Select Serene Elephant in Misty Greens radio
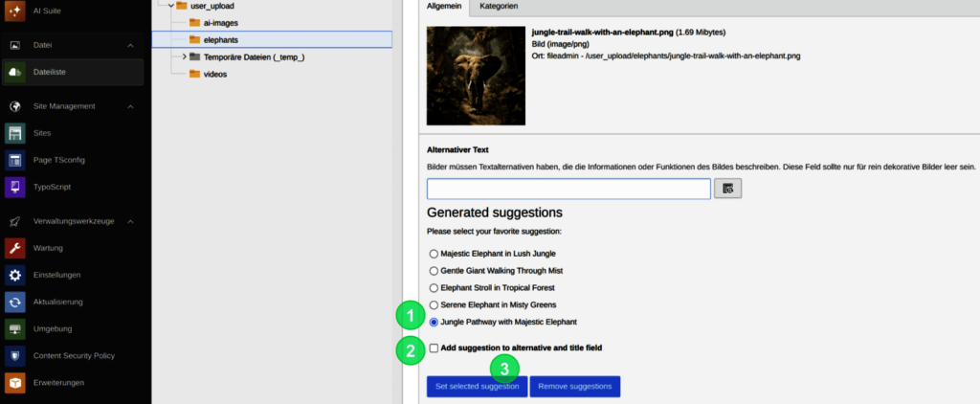The width and height of the screenshot is (980, 404). [x=434, y=305]
